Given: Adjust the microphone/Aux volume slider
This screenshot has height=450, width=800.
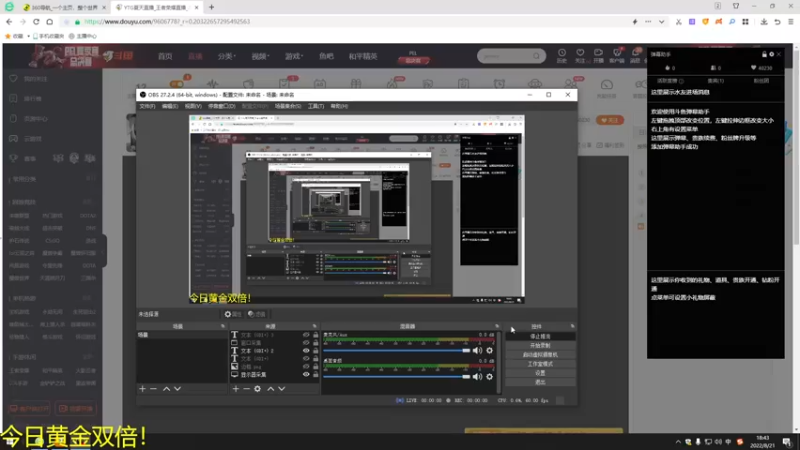Looking at the screenshot, I should click(x=396, y=351).
